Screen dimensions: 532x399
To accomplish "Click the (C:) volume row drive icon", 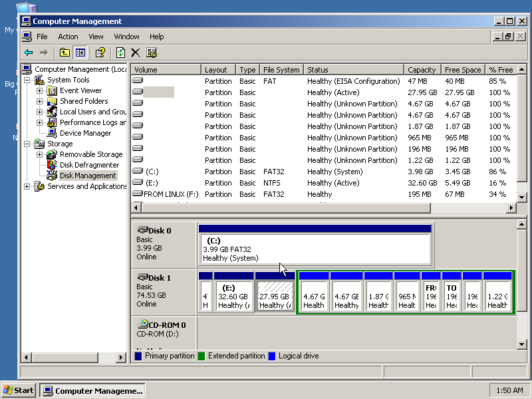I will [x=138, y=171].
